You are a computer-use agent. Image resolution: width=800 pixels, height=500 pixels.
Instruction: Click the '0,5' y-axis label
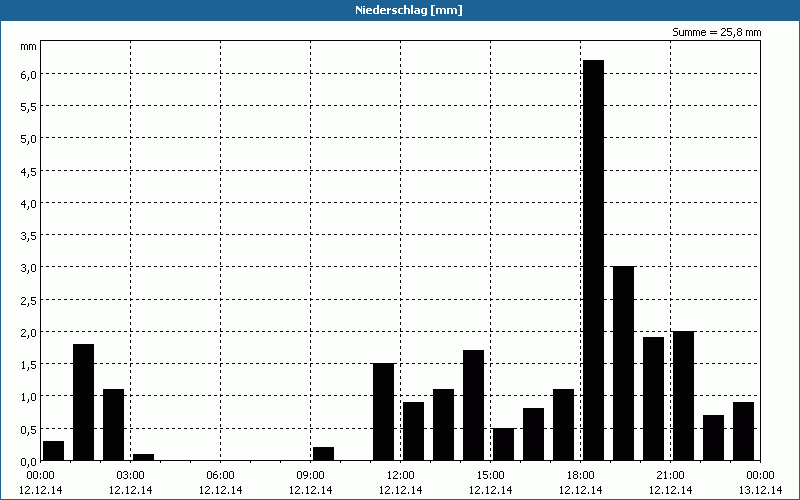[30, 430]
